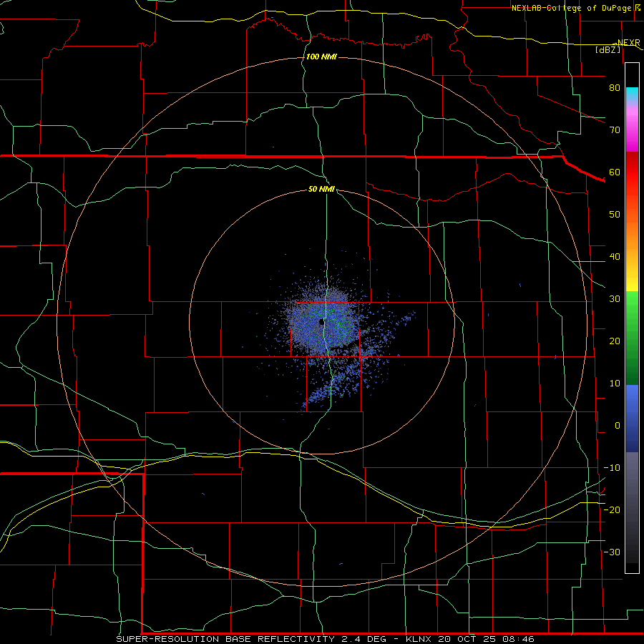644x644 pixels.
Task: Click the black radar site dot at the center
Action: coord(321,322)
